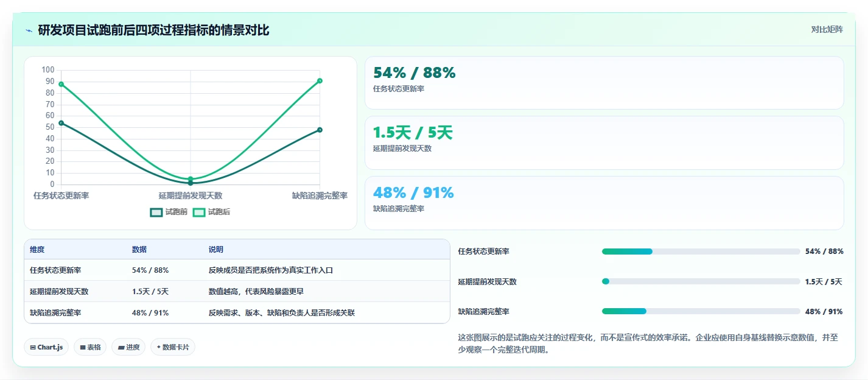The width and height of the screenshot is (868, 380).
Task: Click the lightning icon beside the title
Action: 29,30
